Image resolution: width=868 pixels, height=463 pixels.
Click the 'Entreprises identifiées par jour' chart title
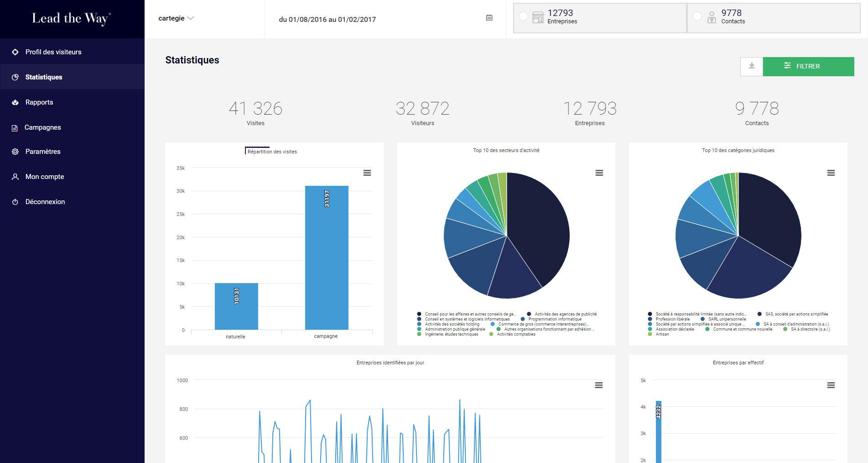coord(390,363)
